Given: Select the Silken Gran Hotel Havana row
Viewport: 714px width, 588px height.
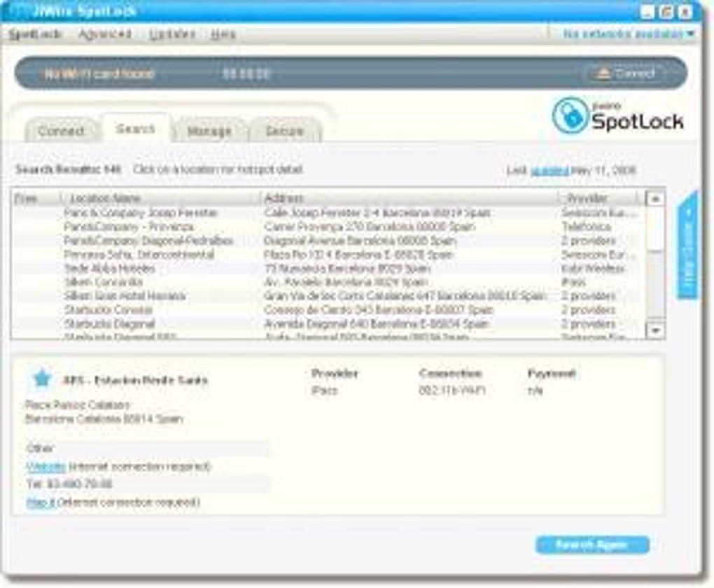Looking at the screenshot, I should 328,296.
